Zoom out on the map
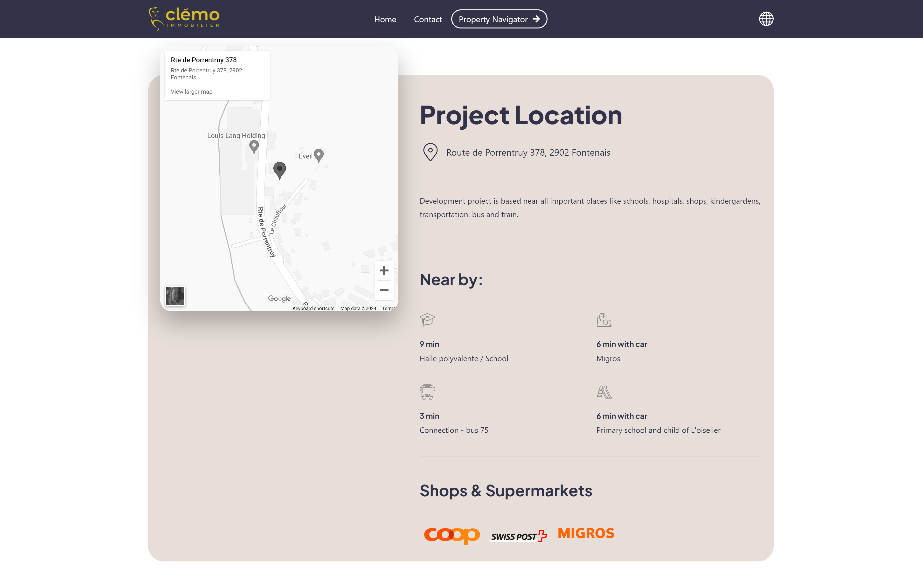 click(384, 290)
